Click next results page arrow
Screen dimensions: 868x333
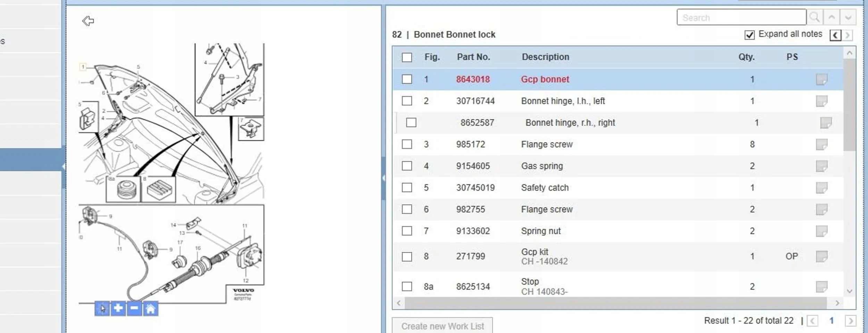tap(850, 320)
